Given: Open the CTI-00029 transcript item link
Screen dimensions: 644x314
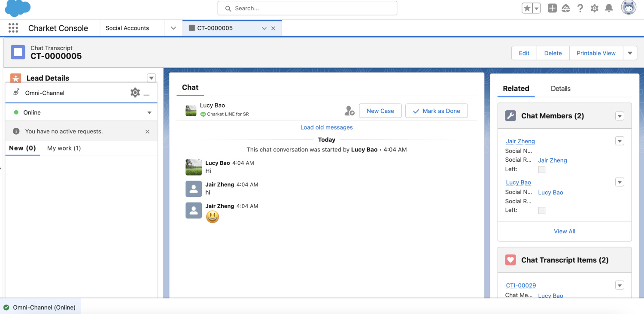Looking at the screenshot, I should click(x=521, y=285).
